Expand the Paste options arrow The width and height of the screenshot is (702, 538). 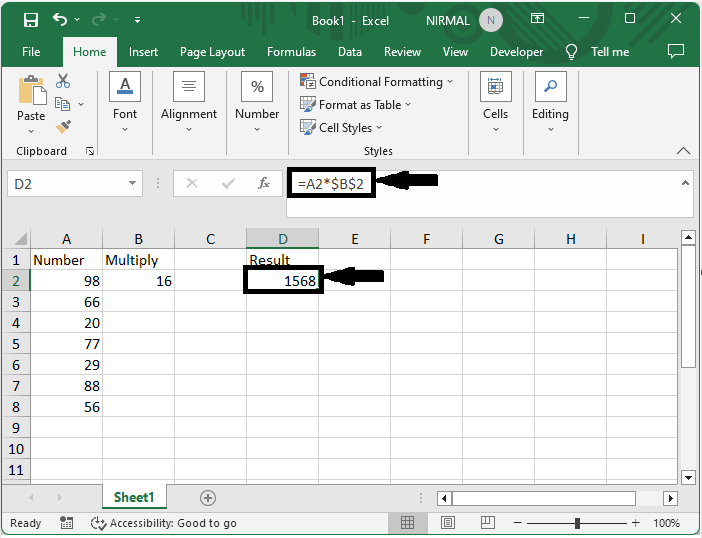point(31,131)
